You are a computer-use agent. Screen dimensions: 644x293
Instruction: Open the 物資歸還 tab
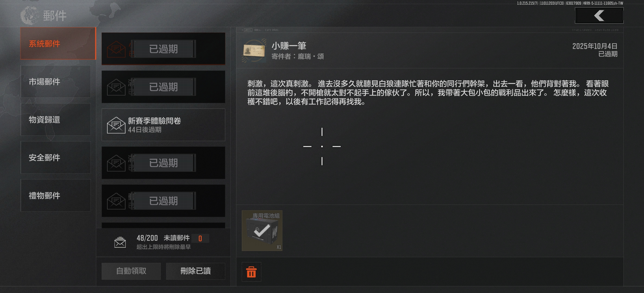coord(56,119)
